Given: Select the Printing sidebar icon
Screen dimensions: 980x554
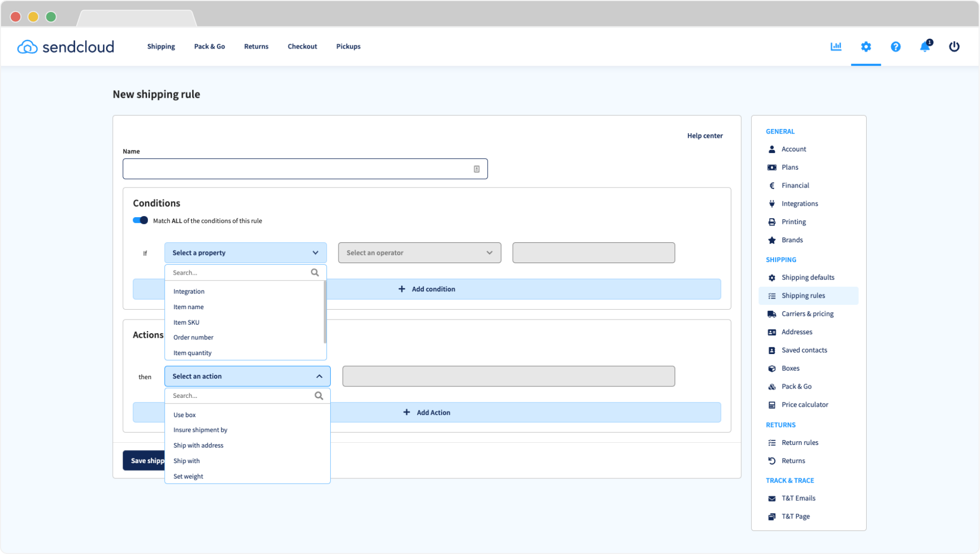Looking at the screenshot, I should 772,221.
